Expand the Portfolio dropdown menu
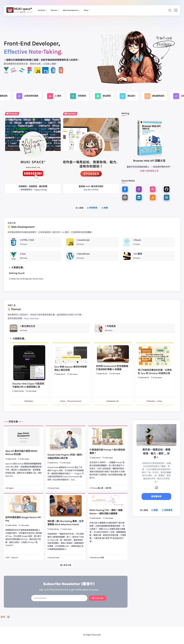This screenshot has width=184, height=644. click(42, 10)
